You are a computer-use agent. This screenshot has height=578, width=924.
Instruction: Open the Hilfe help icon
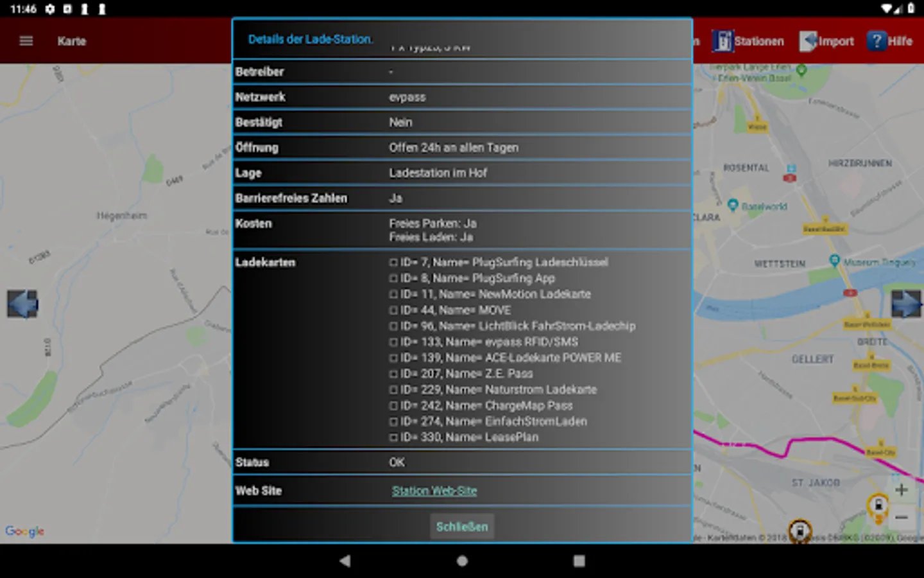coord(876,41)
